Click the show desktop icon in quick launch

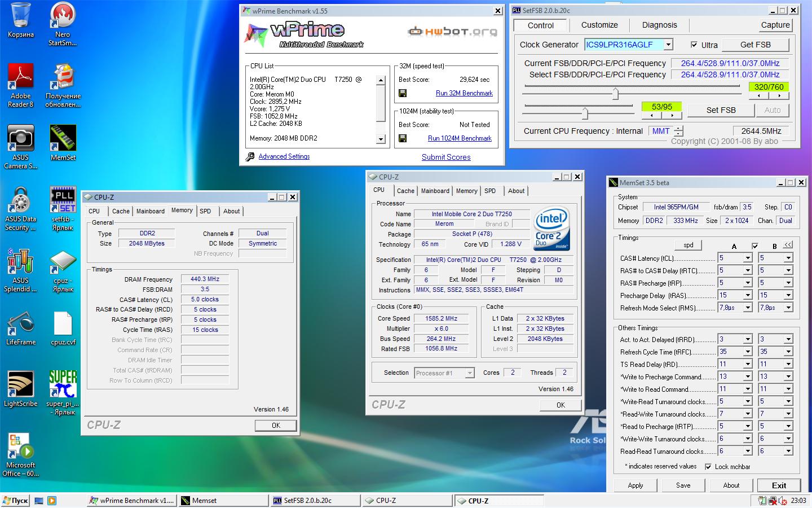pos(39,501)
